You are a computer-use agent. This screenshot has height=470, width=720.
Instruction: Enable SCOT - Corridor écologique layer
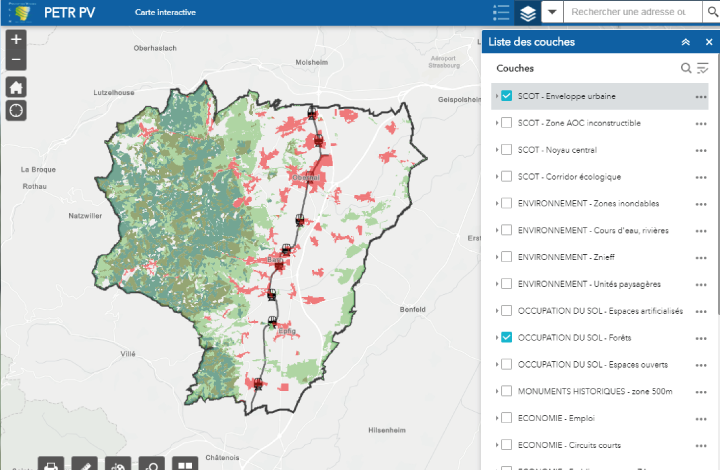[506, 176]
